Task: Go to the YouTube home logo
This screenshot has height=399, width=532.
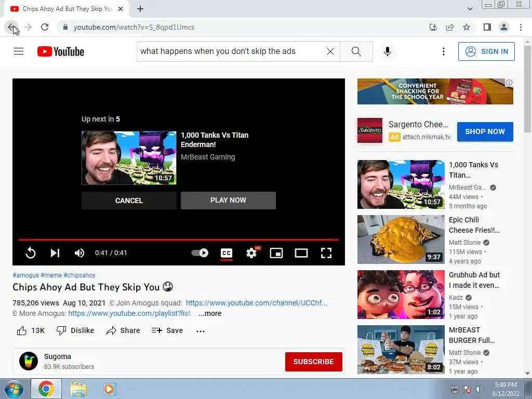Action: (x=61, y=51)
